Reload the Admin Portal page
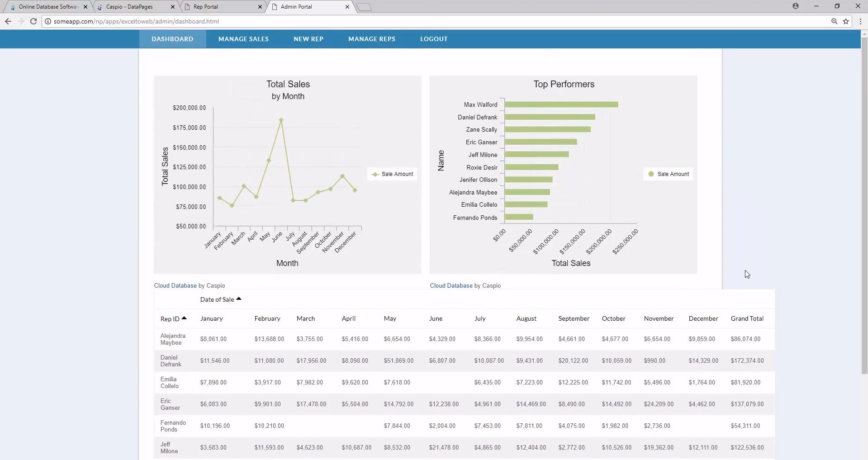This screenshot has width=868, height=460. tap(33, 21)
